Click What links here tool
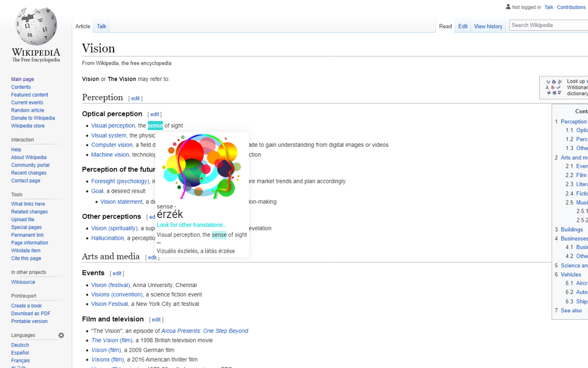588x368 pixels. coord(28,204)
